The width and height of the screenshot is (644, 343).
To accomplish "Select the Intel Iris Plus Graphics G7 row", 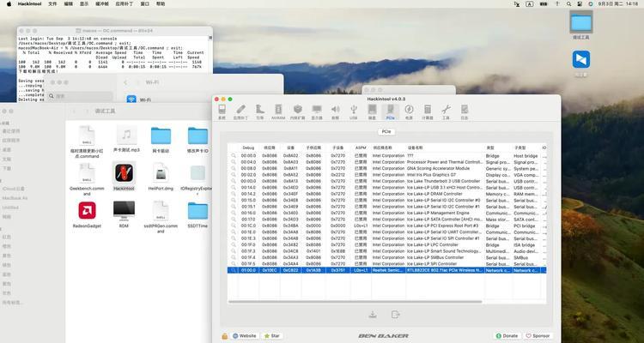I will point(387,175).
